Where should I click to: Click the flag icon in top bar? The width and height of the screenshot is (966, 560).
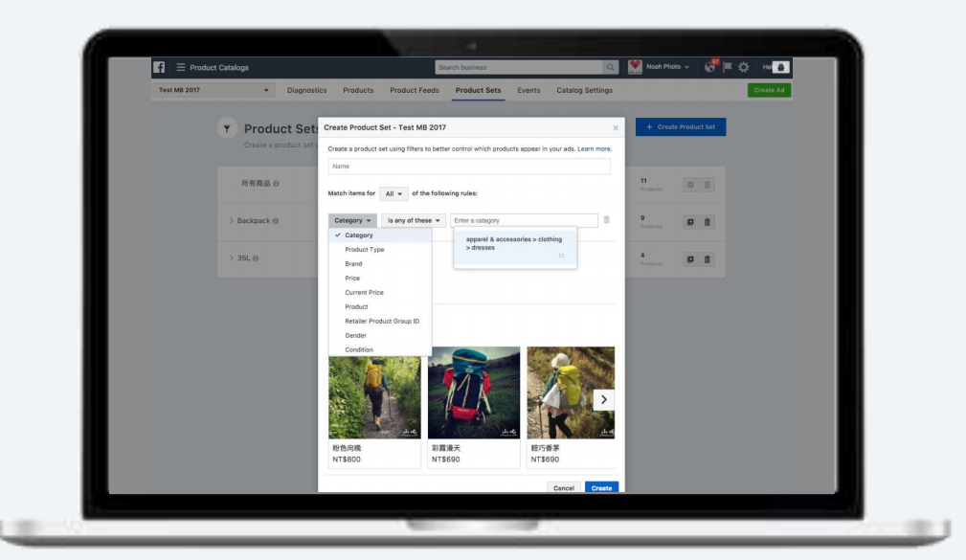(x=728, y=67)
